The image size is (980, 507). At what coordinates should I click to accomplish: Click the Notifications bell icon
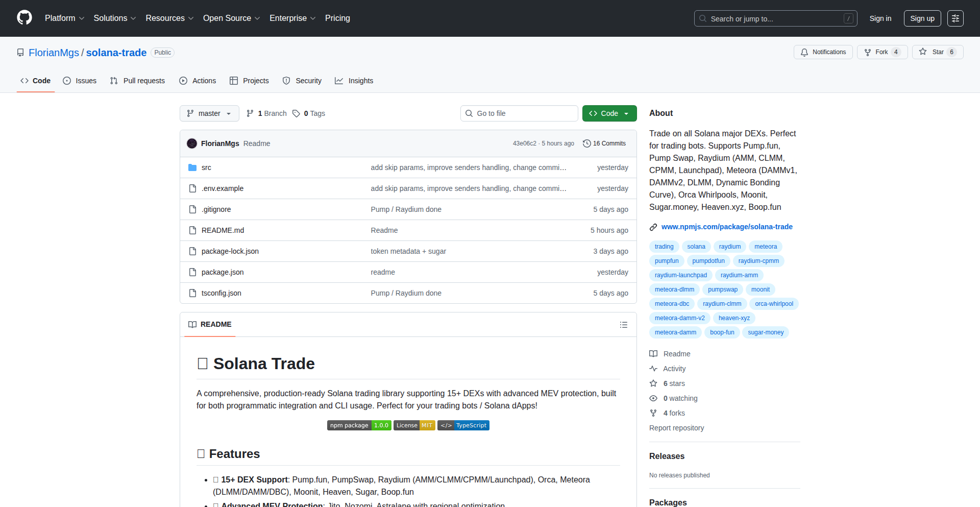pos(804,52)
